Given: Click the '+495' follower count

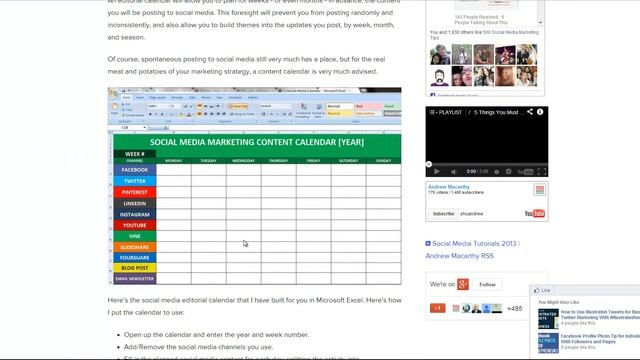Looking at the screenshot, I should coord(514,309).
